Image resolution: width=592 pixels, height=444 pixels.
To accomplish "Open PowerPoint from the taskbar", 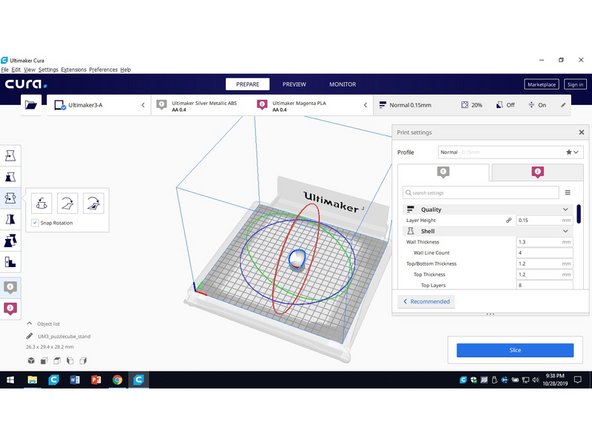I will pyautogui.click(x=96, y=380).
